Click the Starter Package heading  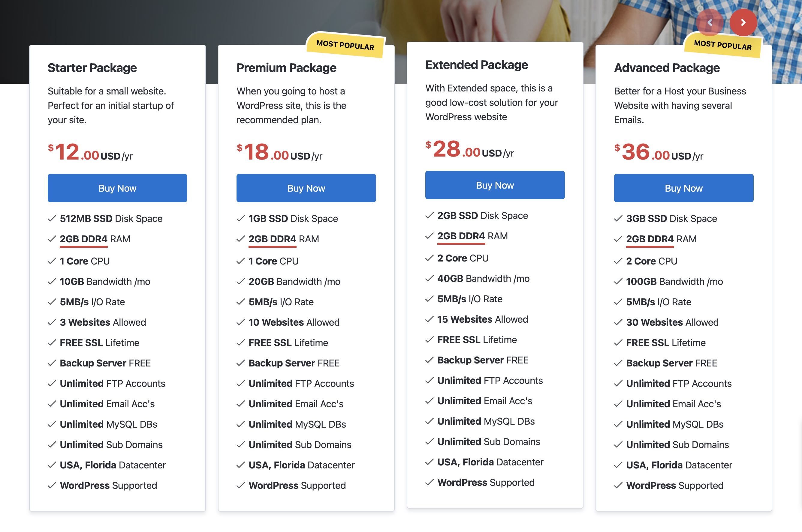92,68
